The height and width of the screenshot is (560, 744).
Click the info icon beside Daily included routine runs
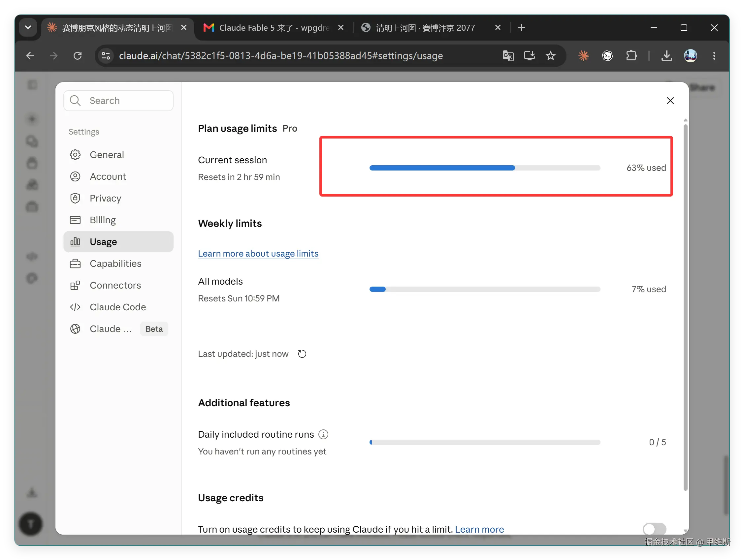pos(323,434)
